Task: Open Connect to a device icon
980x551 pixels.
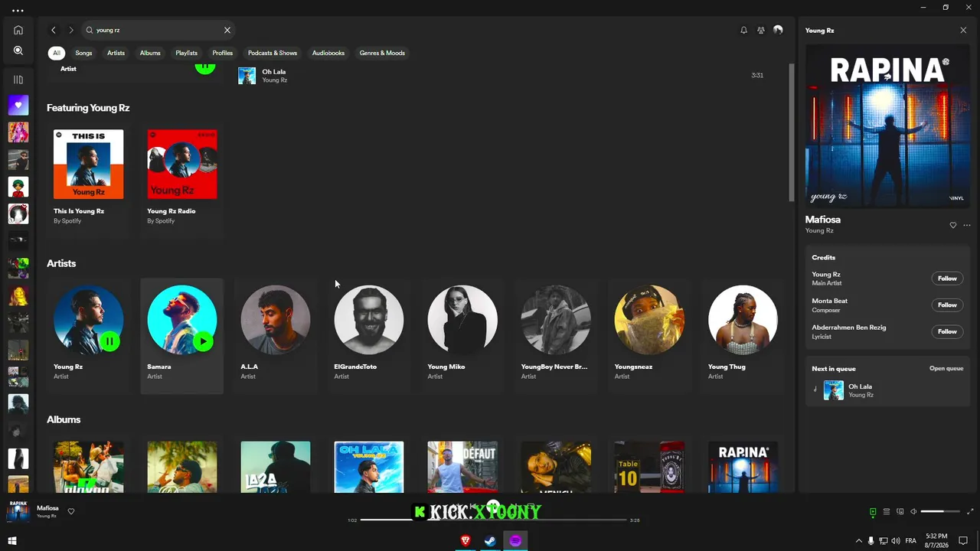Action: click(900, 512)
